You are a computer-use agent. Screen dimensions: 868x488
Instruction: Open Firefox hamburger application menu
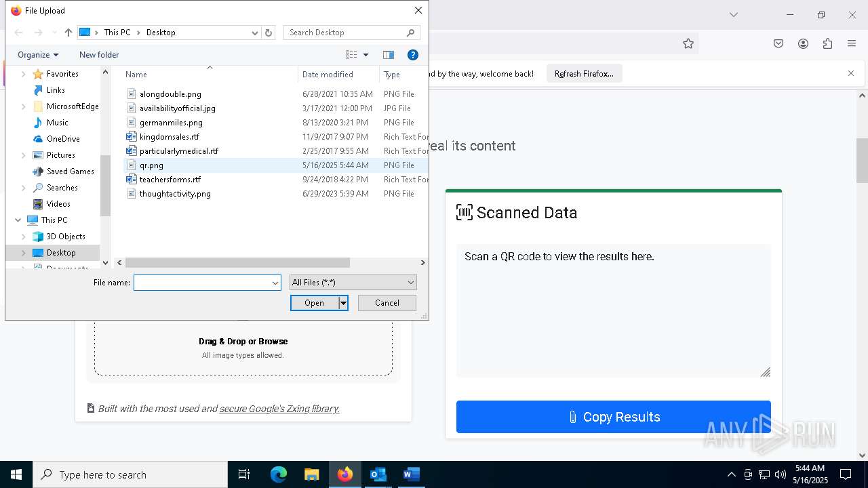coord(852,43)
